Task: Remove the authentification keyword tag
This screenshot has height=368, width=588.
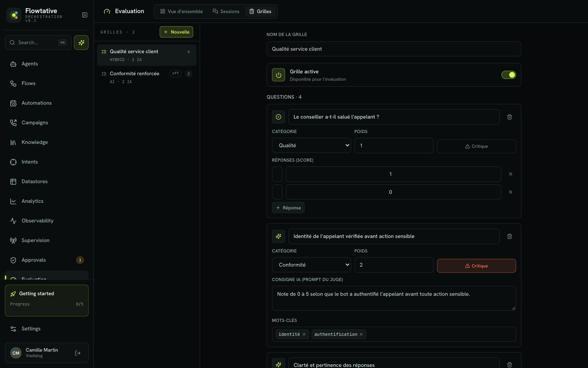Action: [361, 334]
